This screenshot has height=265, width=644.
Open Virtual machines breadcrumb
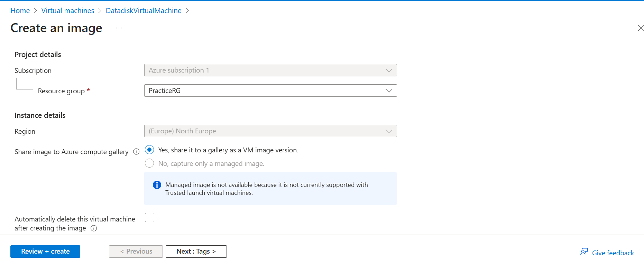(68, 11)
